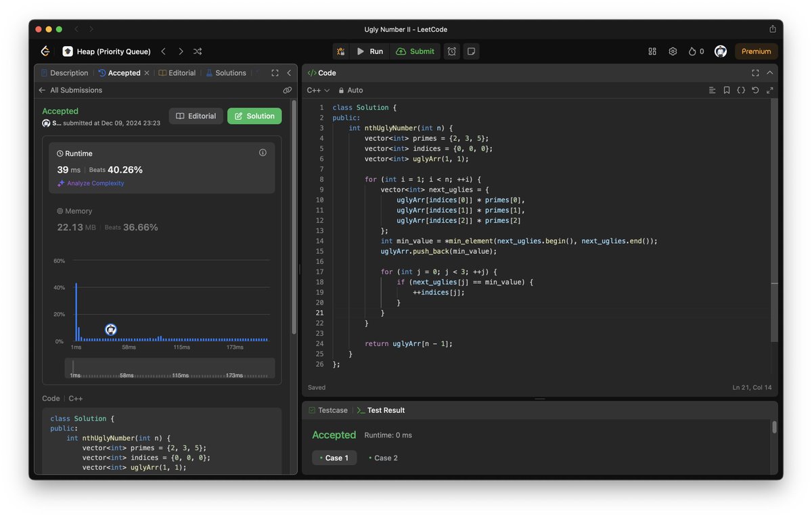The width and height of the screenshot is (812, 518).
Task: Click Analyze Complexity link
Action: tap(91, 184)
